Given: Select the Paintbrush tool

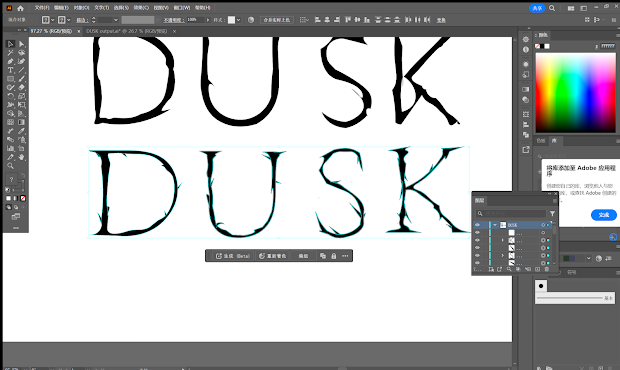Looking at the screenshot, I should pyautogui.click(x=21, y=79).
